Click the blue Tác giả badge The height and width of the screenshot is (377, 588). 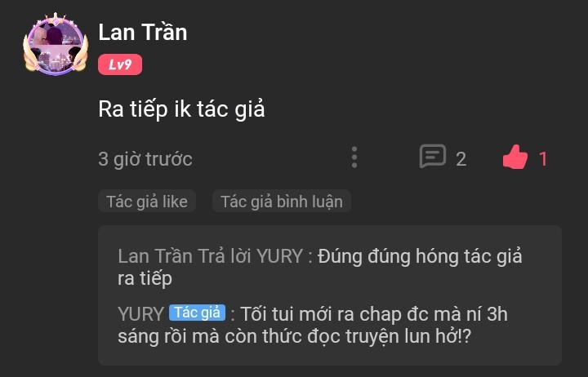tap(198, 313)
